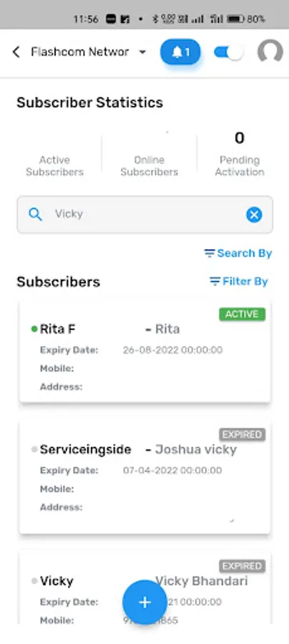Toggle the blue switch in header
The height and width of the screenshot is (644, 289).
[x=229, y=52]
